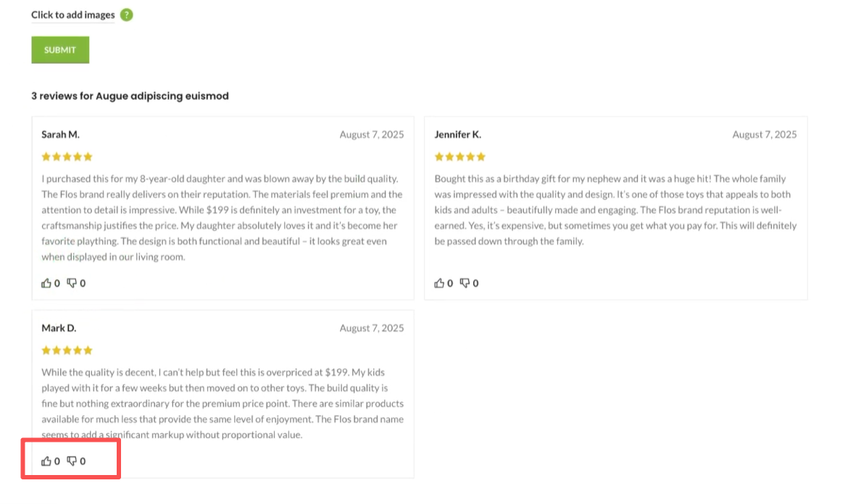The image size is (861, 504).
Task: Click the star rating on Jennifer K.'s review
Action: coord(460,156)
